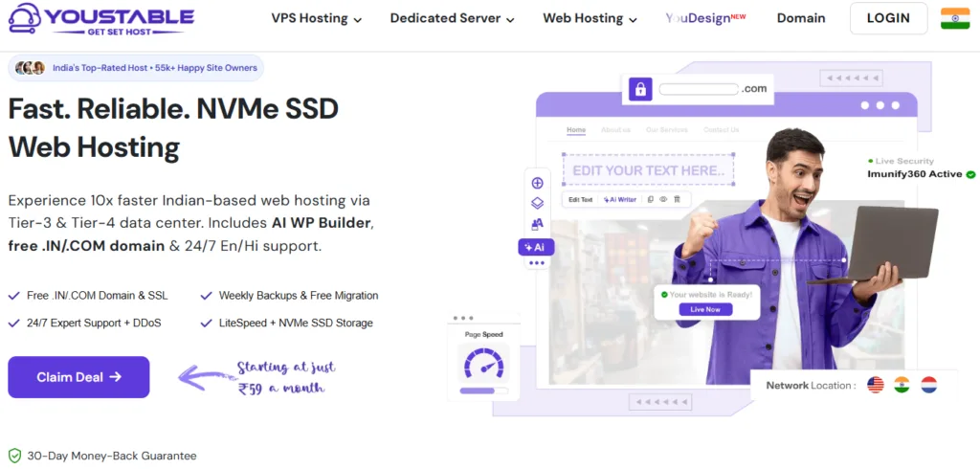Open the YouDesign menu item
980x469 pixels.
(x=705, y=19)
